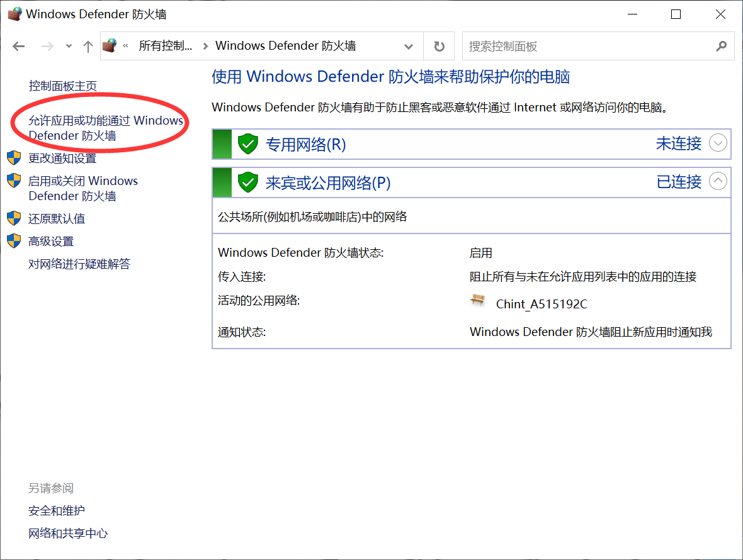Click the 公共场所(例如机场或咖啡店)中的网络 description

point(312,217)
